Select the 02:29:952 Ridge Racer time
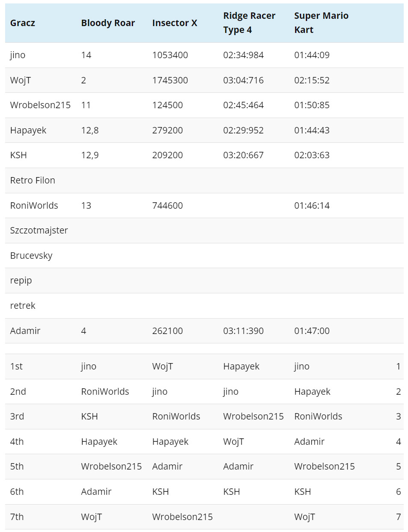Image resolution: width=408 pixels, height=532 pixels. tap(243, 130)
